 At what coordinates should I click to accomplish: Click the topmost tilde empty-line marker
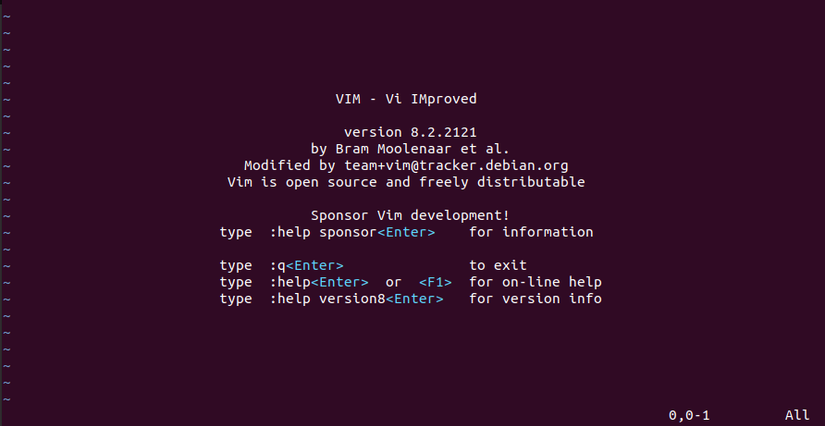pyautogui.click(x=6, y=16)
